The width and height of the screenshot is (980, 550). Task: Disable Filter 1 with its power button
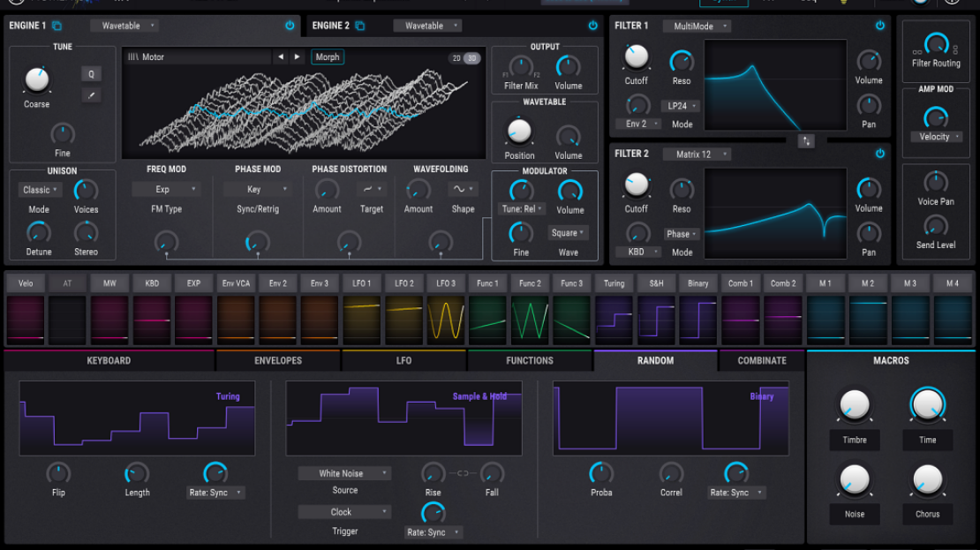point(880,26)
